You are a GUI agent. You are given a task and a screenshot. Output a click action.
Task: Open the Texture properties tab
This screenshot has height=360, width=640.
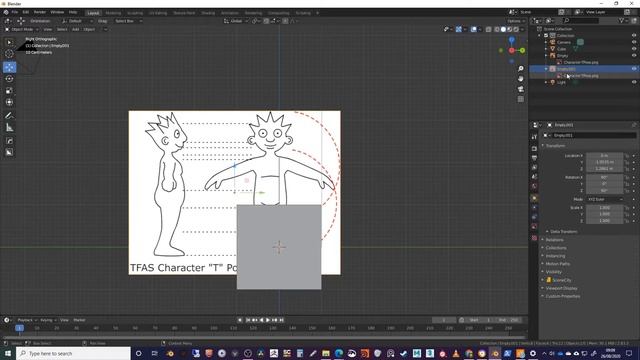click(534, 238)
